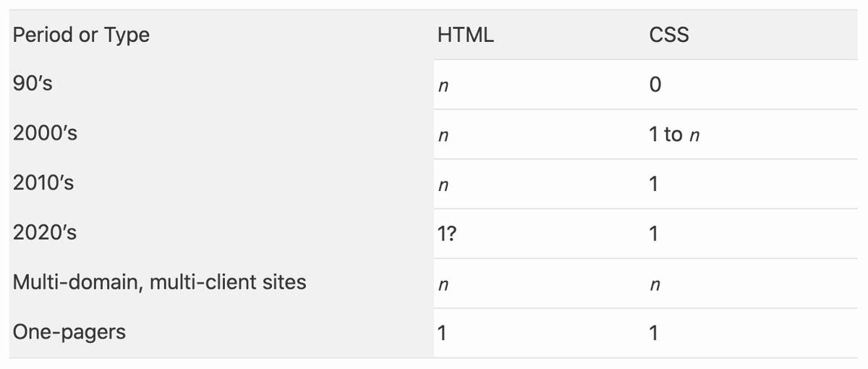Select the 90's row label
This screenshot has height=369, width=868.
click(33, 84)
